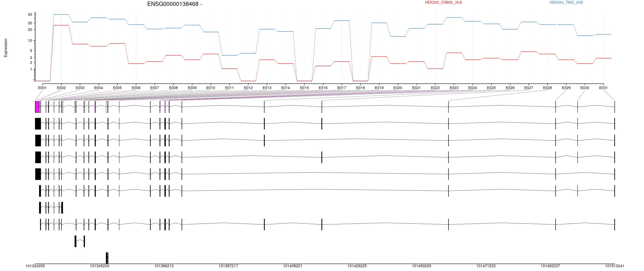
Task: Click the blue expression segment above E023
Action: point(454,17)
